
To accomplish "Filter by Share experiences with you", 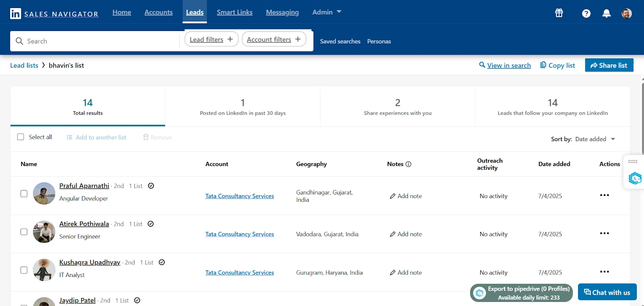I will click(398, 106).
